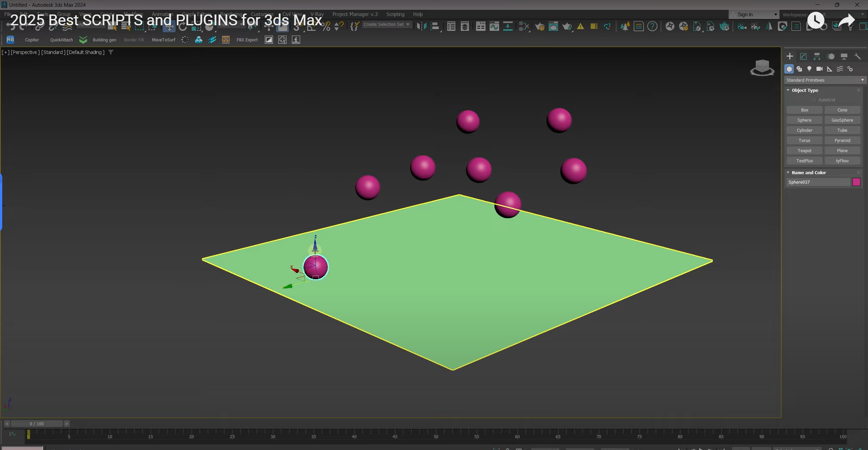
Task: Open Rendered Frame Window icon
Action: [x=553, y=26]
